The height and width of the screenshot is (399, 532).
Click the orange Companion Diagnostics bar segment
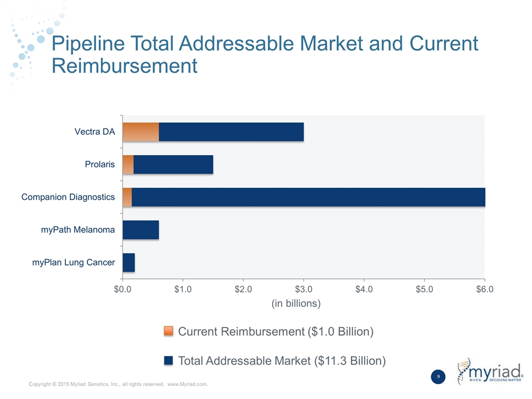click(127, 197)
